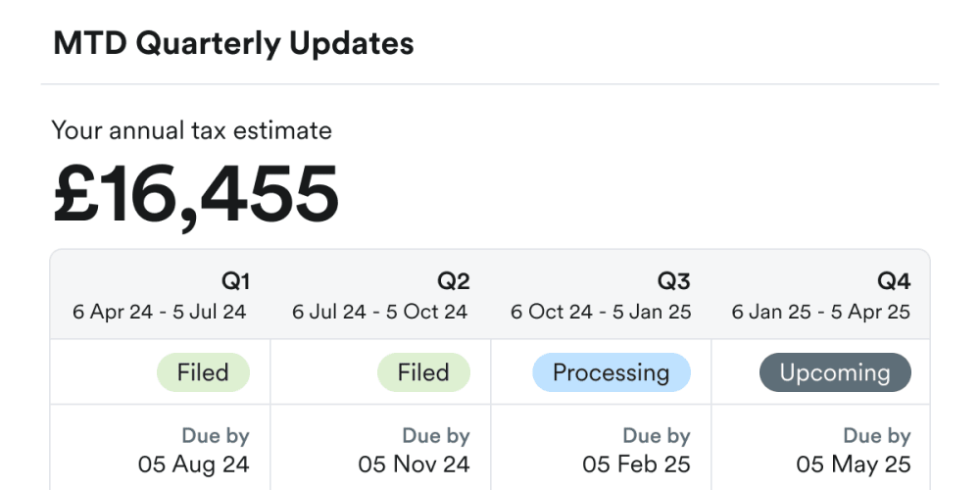The width and height of the screenshot is (980, 490).
Task: Click the 6 Jul 24 - 5 Oct 24 period
Action: 380,313
